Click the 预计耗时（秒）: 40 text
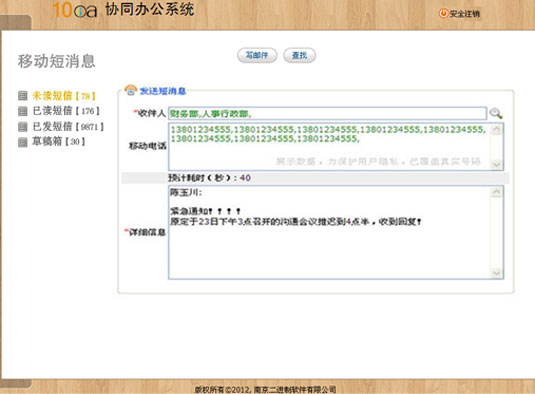Viewport: 535px width, 394px height. click(x=209, y=178)
